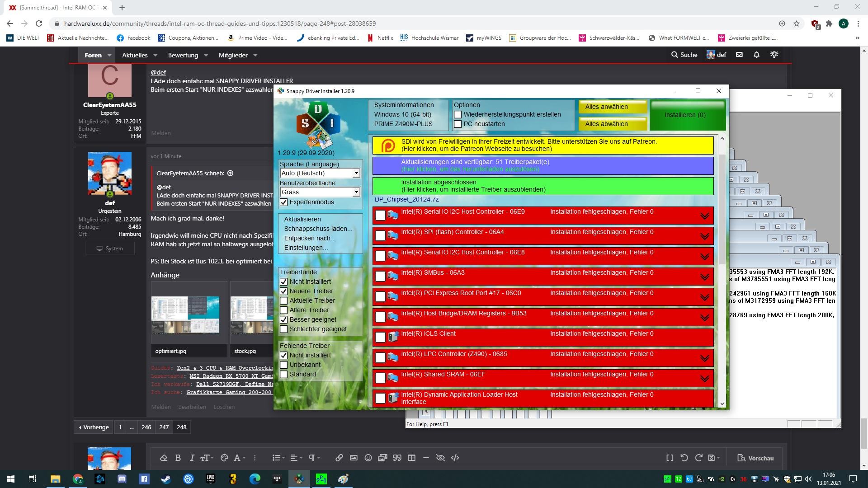Open Aktuelles forum menu dropdown arrow
This screenshot has height=488, width=868.
(155, 55)
